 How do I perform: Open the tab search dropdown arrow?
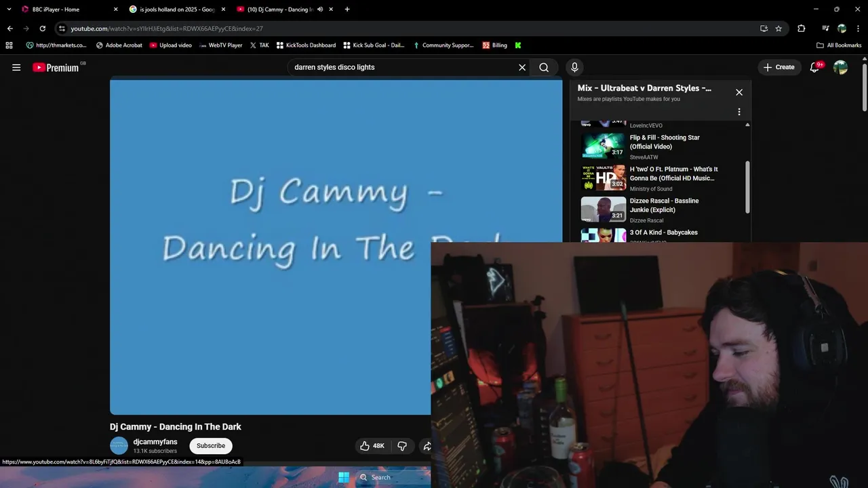click(9, 9)
